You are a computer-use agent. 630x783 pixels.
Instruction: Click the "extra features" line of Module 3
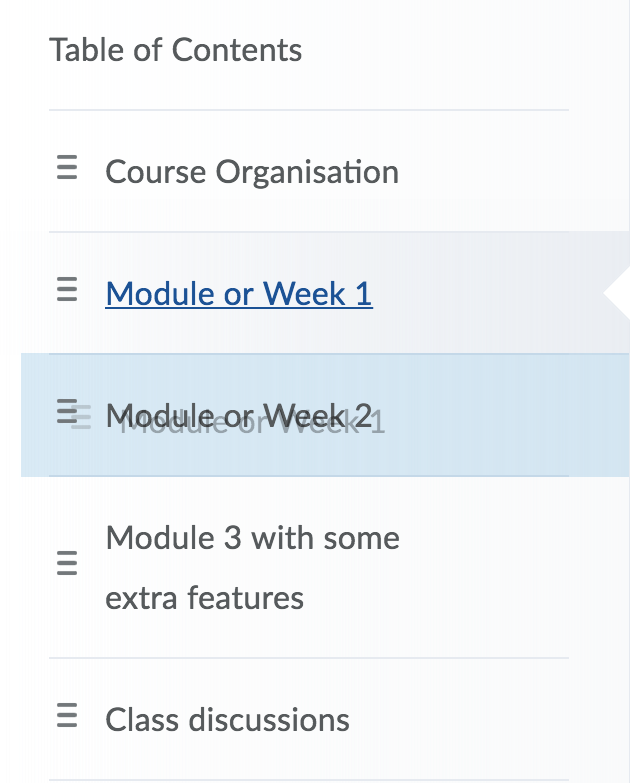pos(204,598)
